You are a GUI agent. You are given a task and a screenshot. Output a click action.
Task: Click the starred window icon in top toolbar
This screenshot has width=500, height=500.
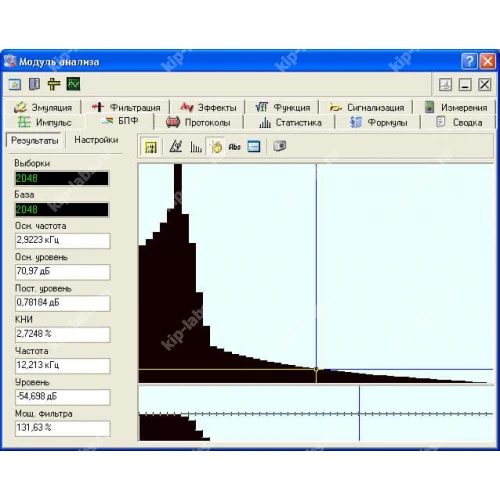pyautogui.click(x=15, y=84)
